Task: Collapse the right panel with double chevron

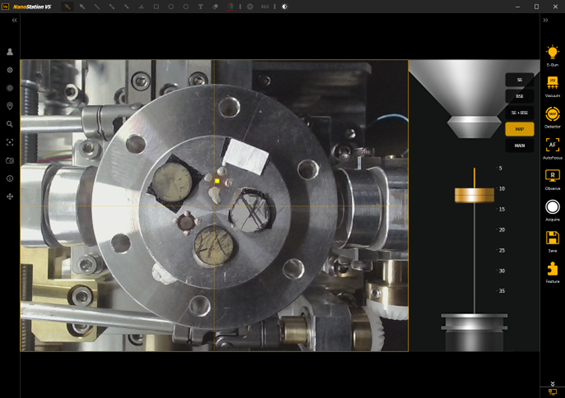Action: pyautogui.click(x=546, y=20)
